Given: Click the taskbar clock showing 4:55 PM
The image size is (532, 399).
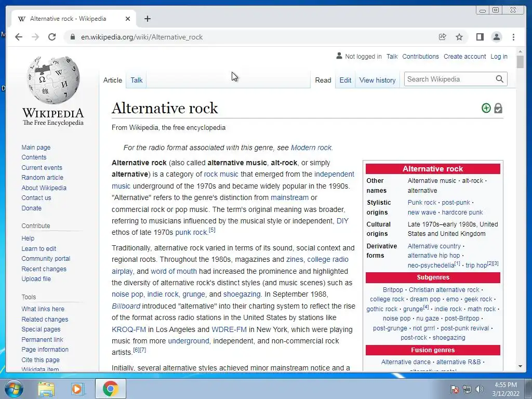Looking at the screenshot, I should click(x=506, y=385).
